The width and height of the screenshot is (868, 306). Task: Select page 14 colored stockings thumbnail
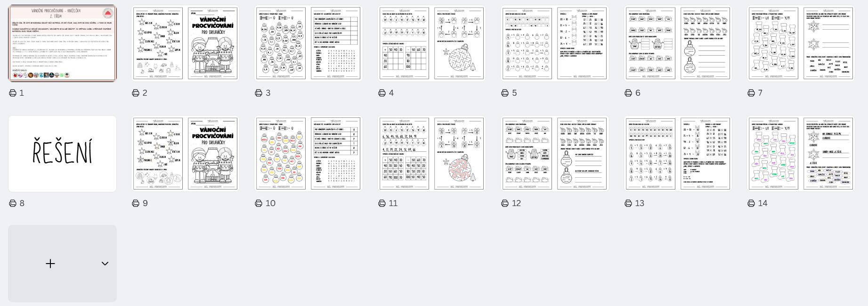click(801, 154)
